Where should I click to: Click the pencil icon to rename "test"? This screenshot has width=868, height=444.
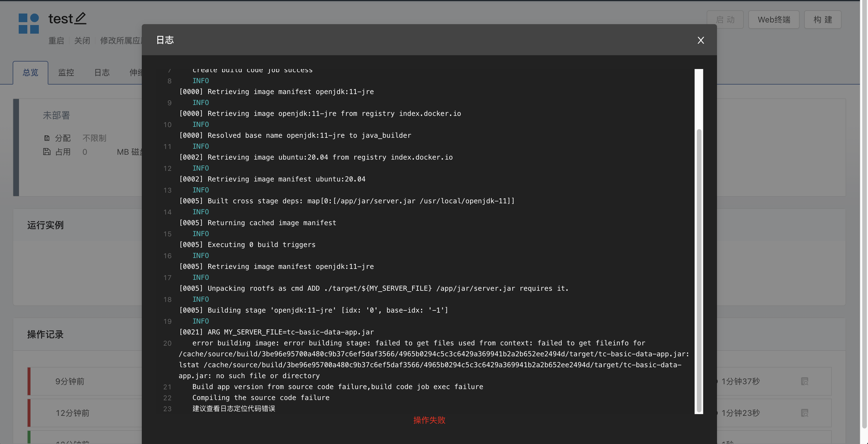click(80, 18)
